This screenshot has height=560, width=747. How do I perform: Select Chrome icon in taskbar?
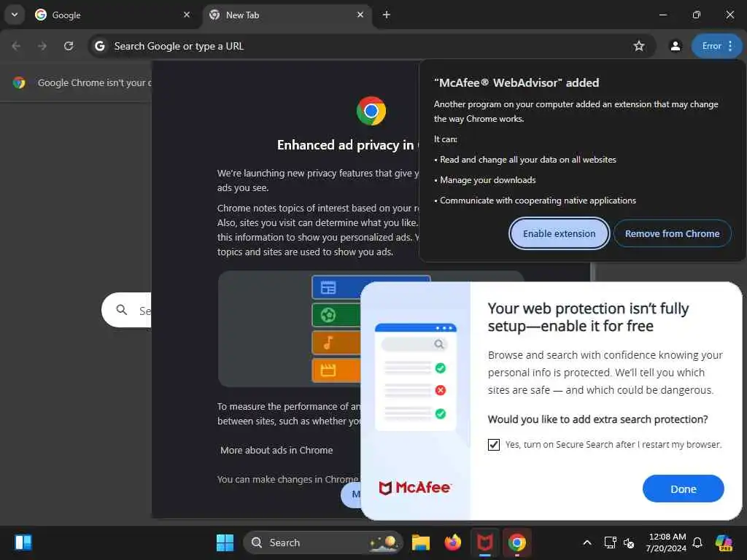(517, 542)
